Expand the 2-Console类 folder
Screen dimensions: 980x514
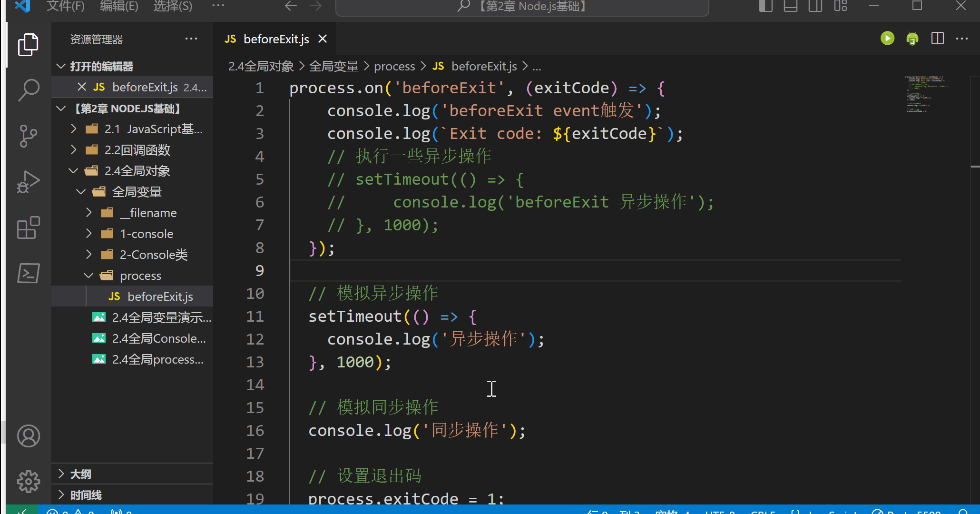pyautogui.click(x=88, y=255)
